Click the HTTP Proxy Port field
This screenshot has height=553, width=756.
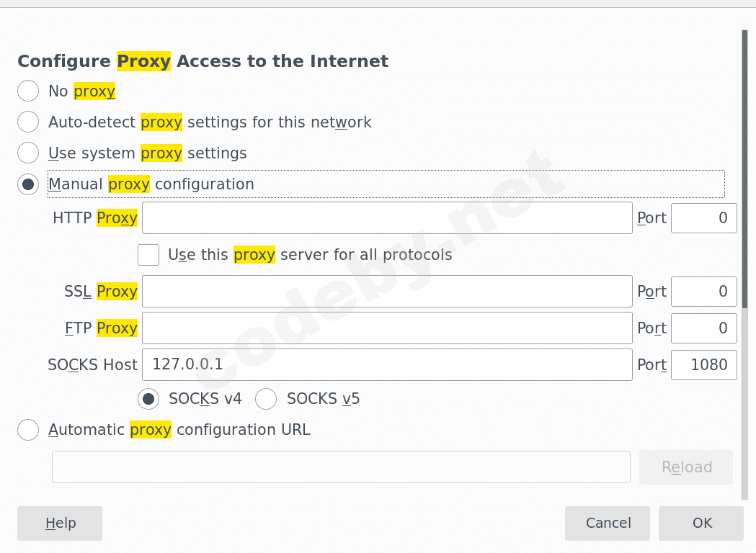703,218
